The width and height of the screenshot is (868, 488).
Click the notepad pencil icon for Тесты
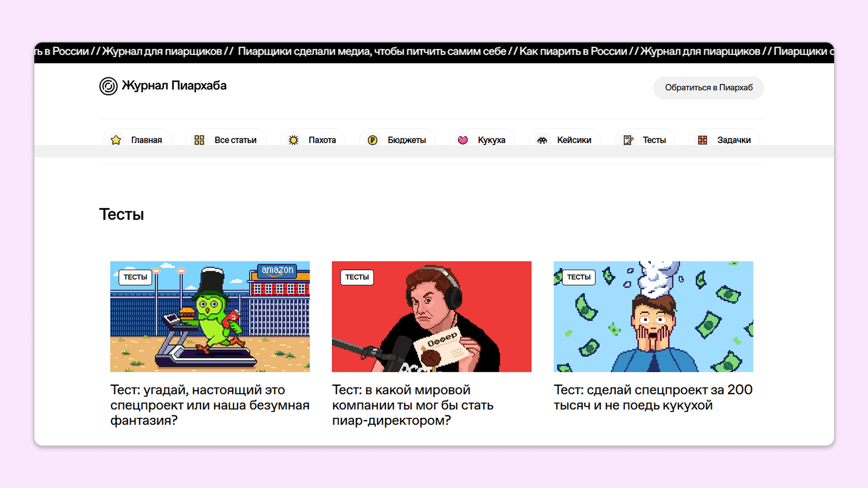pos(628,140)
